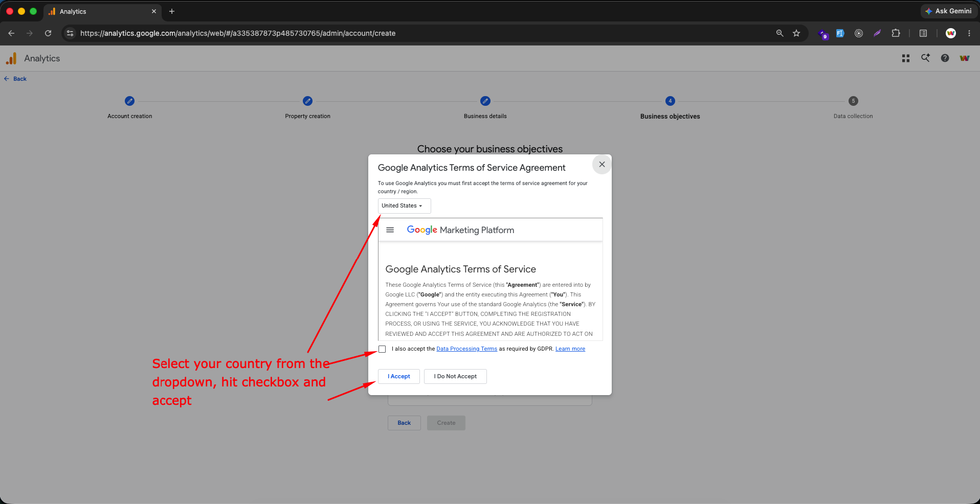Click the "Google Analytics Terms of Service" heading
The image size is (980, 504).
point(461,269)
